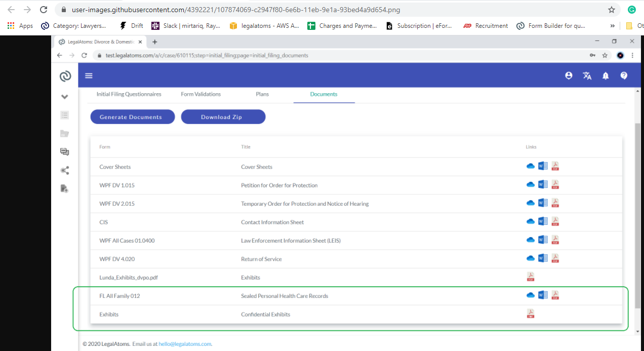Expand the bookmarks overflow chevron

tap(613, 26)
